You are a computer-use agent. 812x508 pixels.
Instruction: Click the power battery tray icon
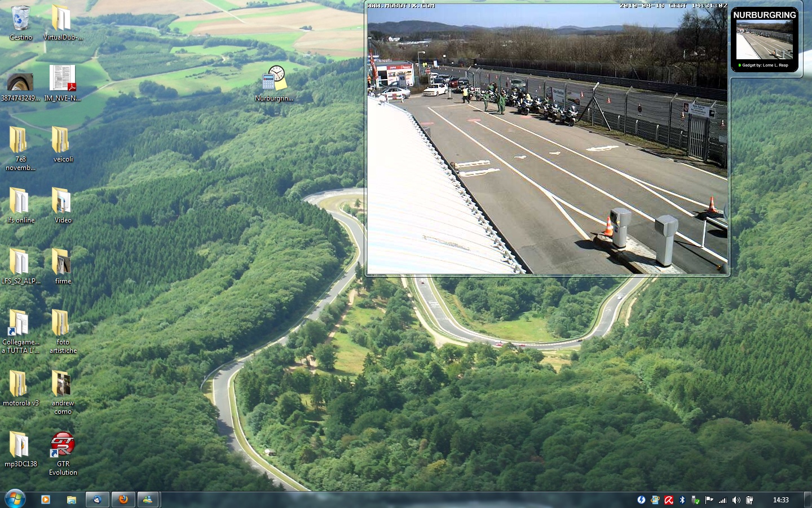[749, 500]
